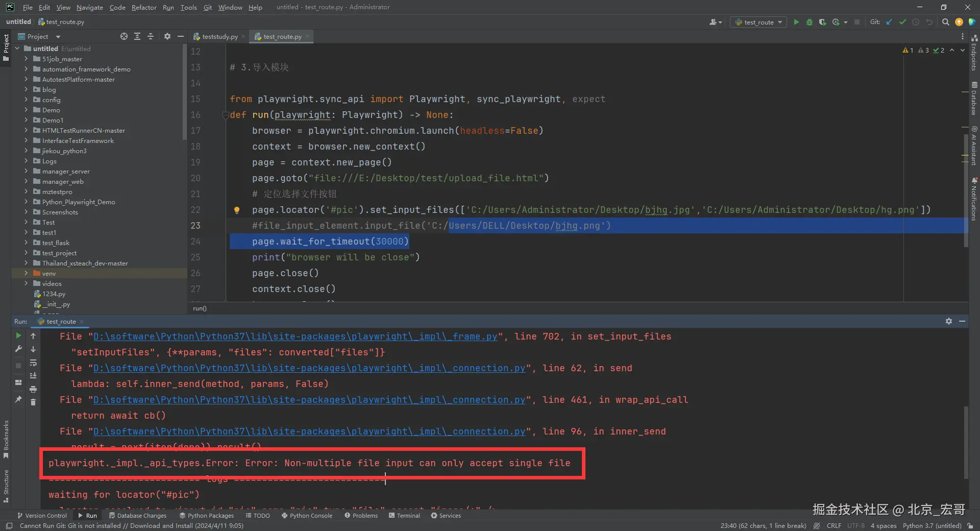The height and width of the screenshot is (531, 980).
Task: Expand the 51job_master folder
Action: tap(26, 59)
